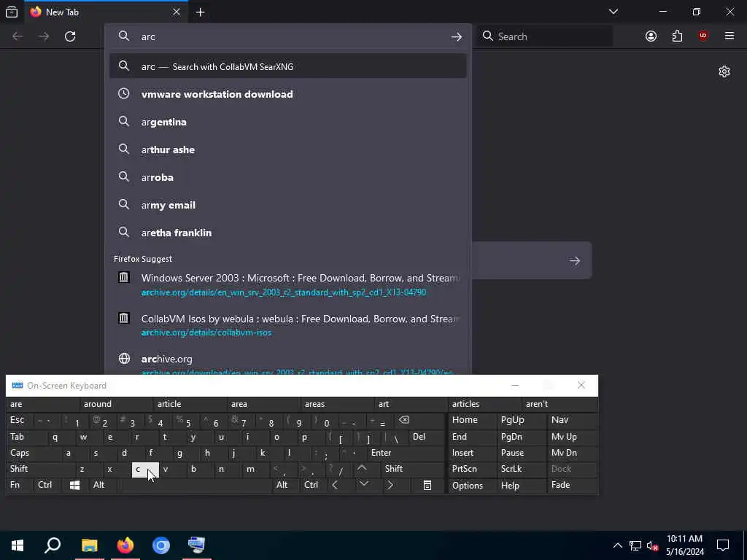Open muted volume tray icon

[653, 545]
